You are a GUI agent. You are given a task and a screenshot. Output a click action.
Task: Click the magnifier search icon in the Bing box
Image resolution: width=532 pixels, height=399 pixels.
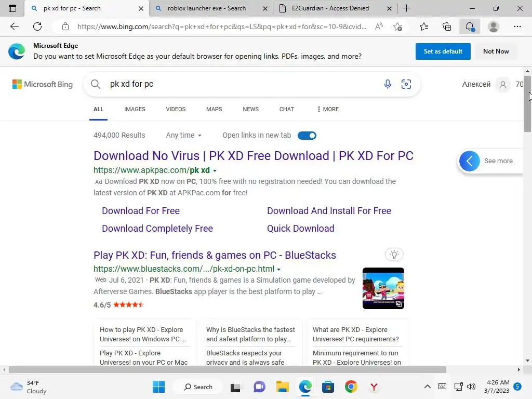click(x=96, y=84)
